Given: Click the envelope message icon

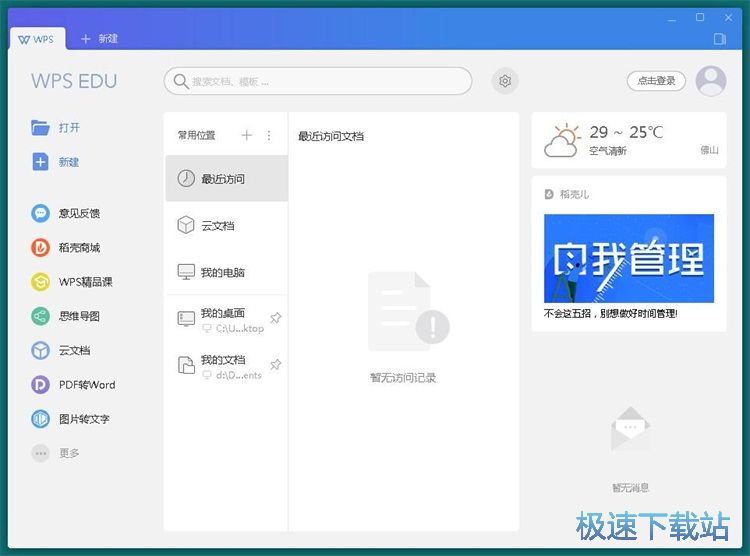Looking at the screenshot, I should click(x=630, y=430).
